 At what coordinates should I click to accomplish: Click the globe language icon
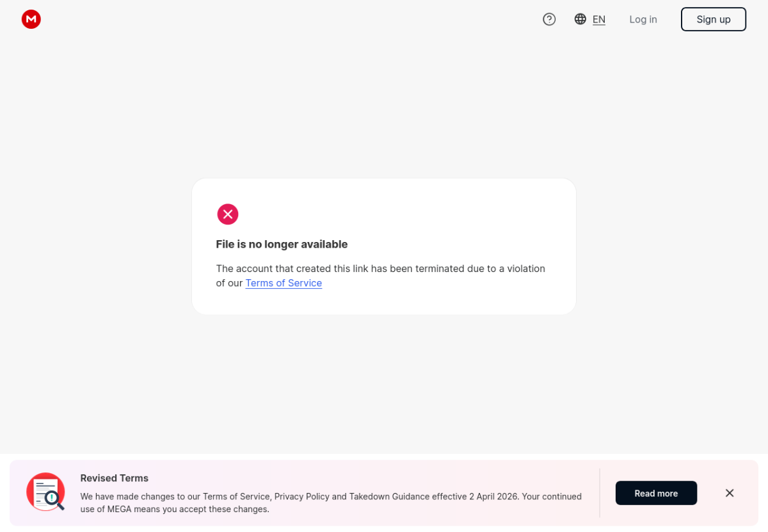click(580, 19)
